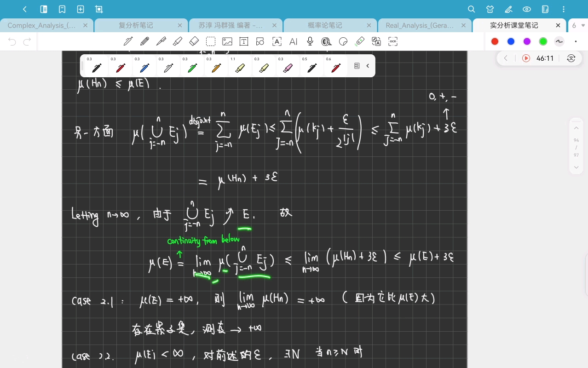Image resolution: width=588 pixels, height=368 pixels.
Task: Choose the red 0.3 pen preset
Action: (121, 66)
